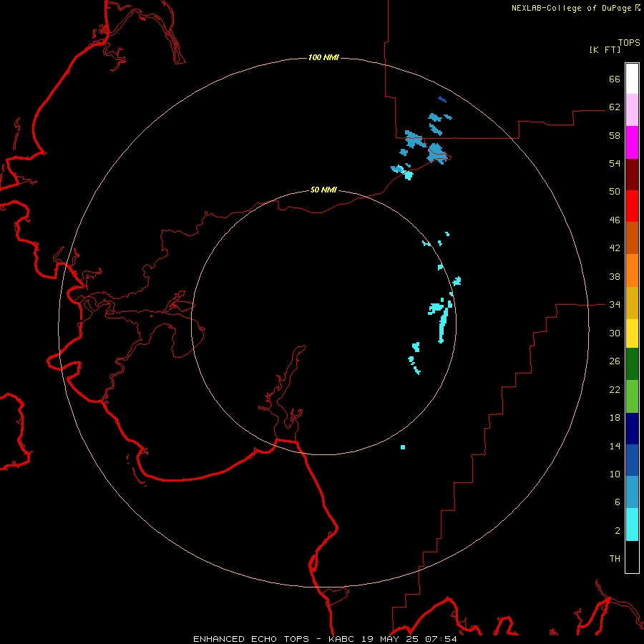Click the '14' scale label
Image resolution: width=644 pixels, height=644 pixels.
(x=615, y=446)
